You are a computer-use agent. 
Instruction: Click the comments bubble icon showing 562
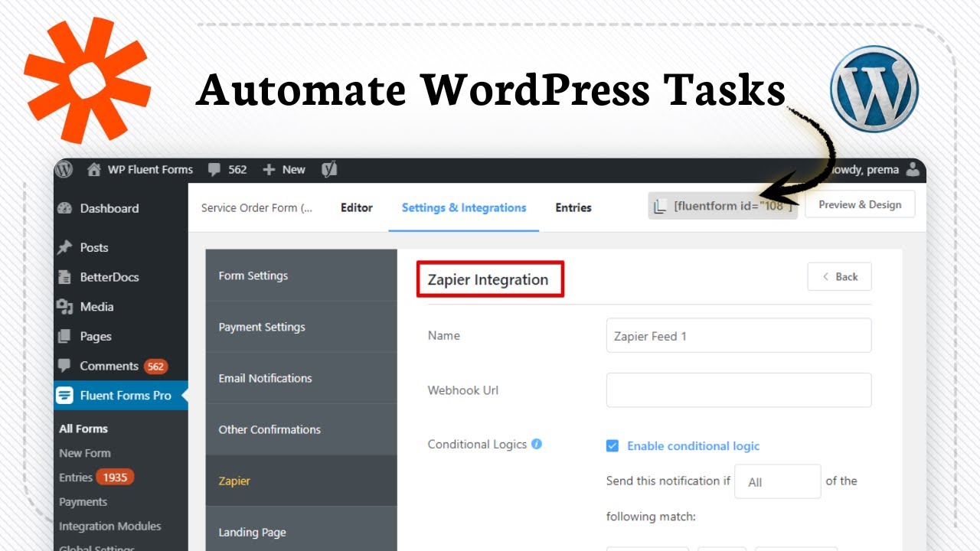(214, 170)
